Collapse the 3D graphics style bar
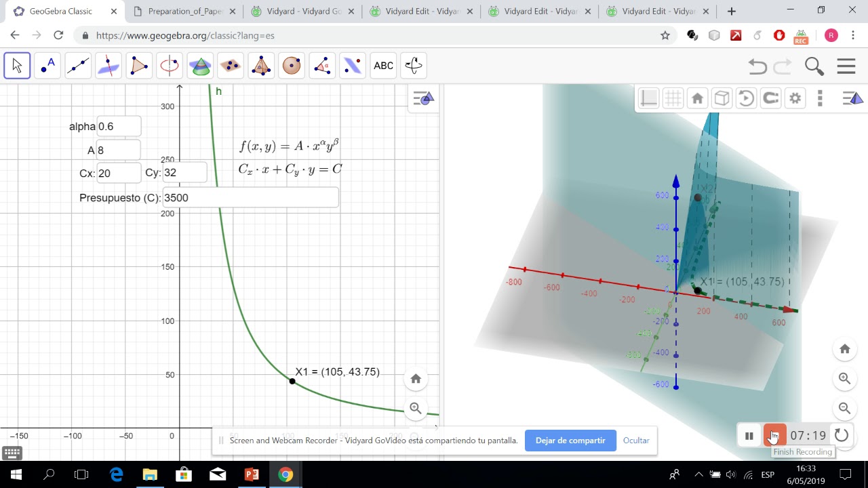This screenshot has height=488, width=868. click(852, 98)
